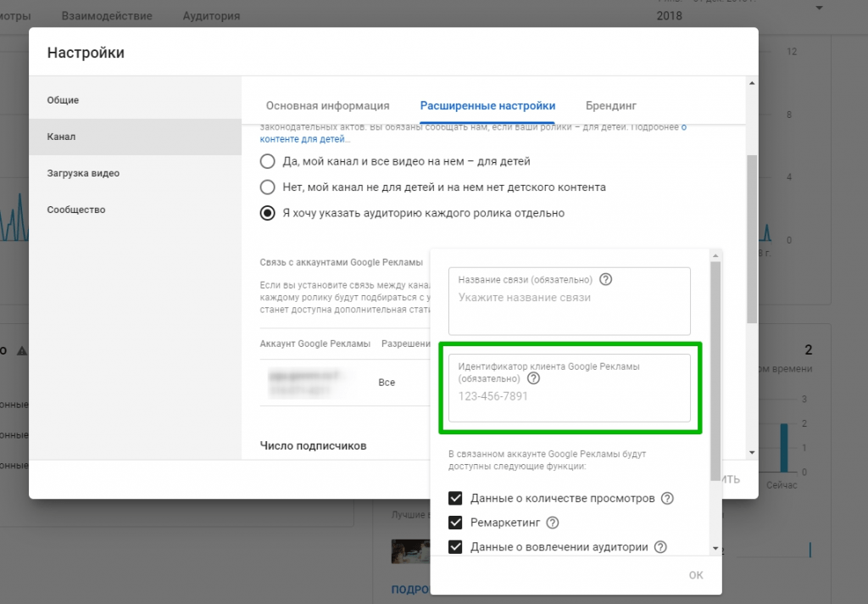Focus the Название связи input field
868x604 pixels.
coord(569,301)
